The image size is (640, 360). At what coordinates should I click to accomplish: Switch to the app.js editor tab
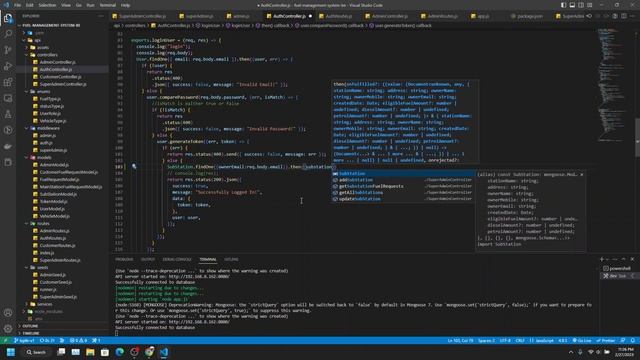(483, 16)
